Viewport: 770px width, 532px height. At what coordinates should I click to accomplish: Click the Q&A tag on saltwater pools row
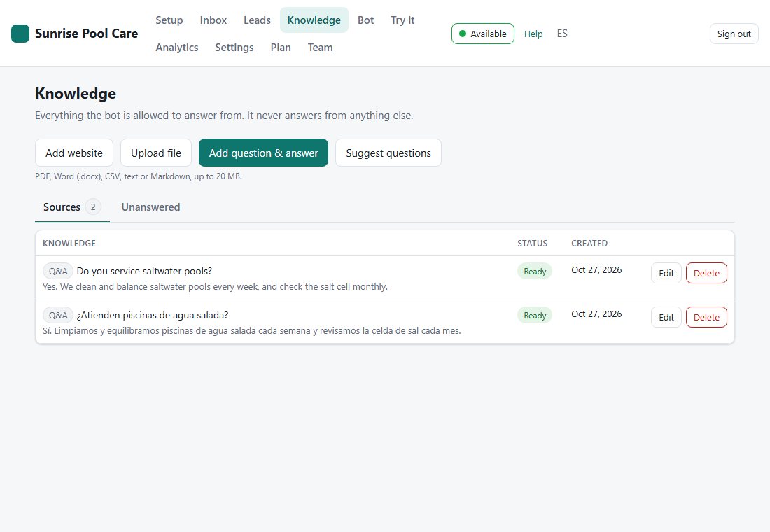coord(58,271)
